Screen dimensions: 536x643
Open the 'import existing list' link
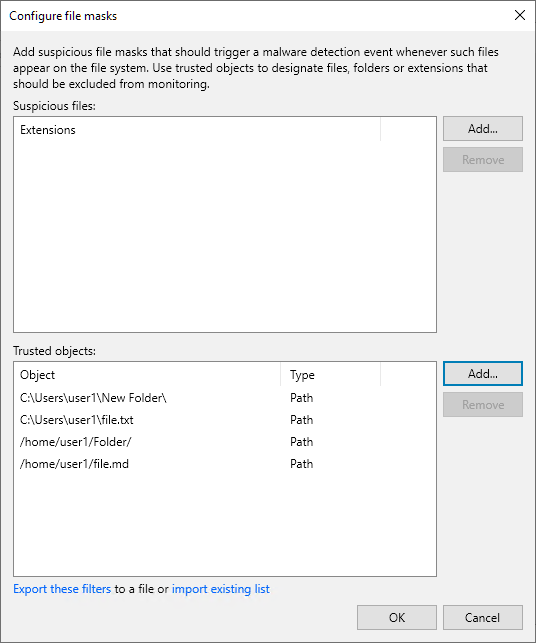point(221,589)
